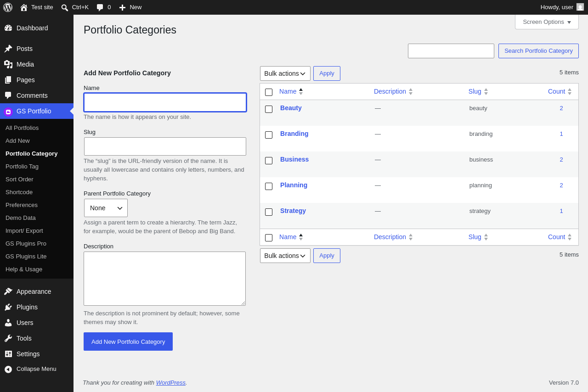
Task: Expand the Screen Options panel
Action: coord(547,22)
